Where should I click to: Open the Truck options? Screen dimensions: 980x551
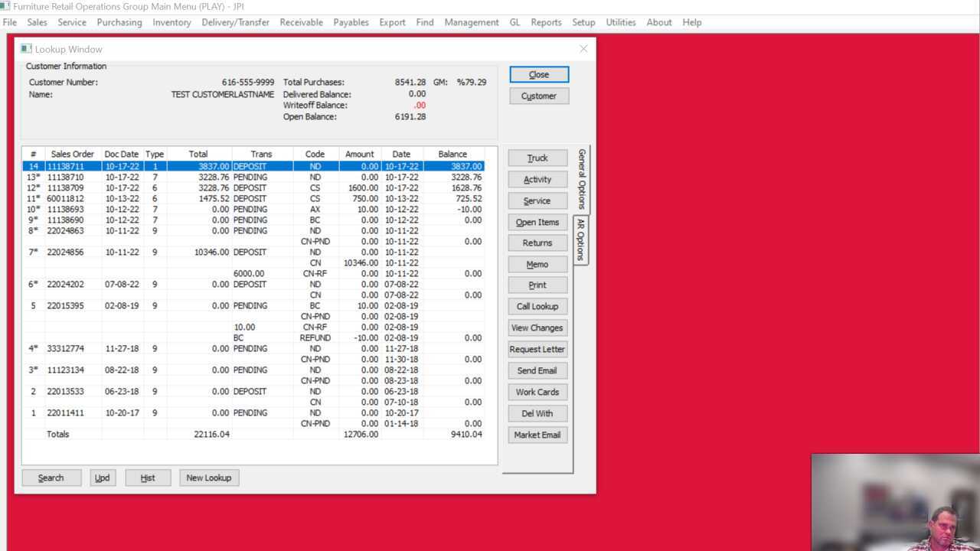point(537,158)
